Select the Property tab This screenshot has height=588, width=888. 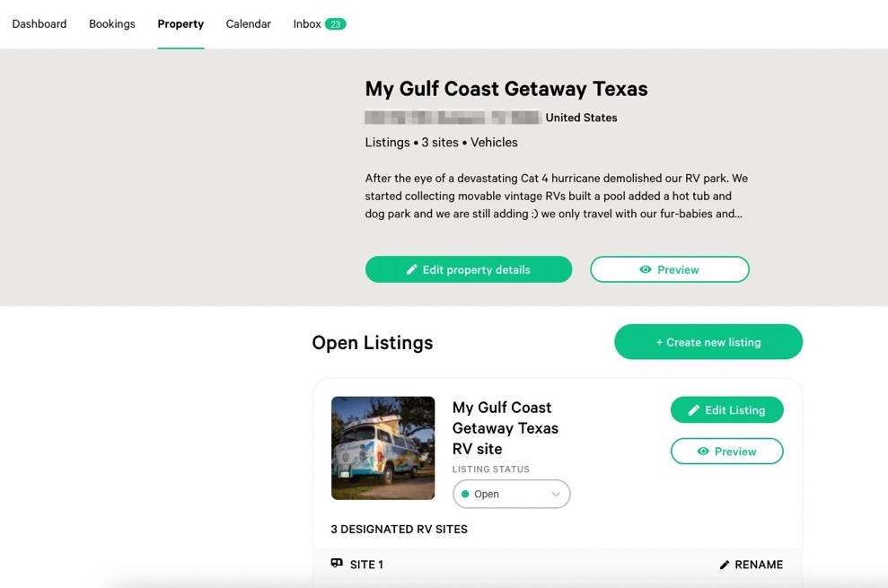tap(180, 24)
